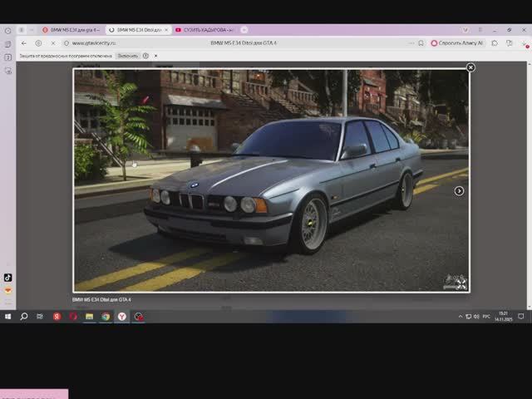Open Task View on taskbar
Screen dimensions: 532x399
pos(40,317)
